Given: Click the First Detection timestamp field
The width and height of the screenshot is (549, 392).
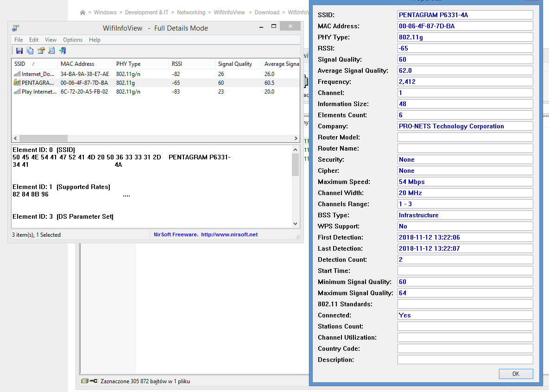Looking at the screenshot, I should pyautogui.click(x=465, y=238).
